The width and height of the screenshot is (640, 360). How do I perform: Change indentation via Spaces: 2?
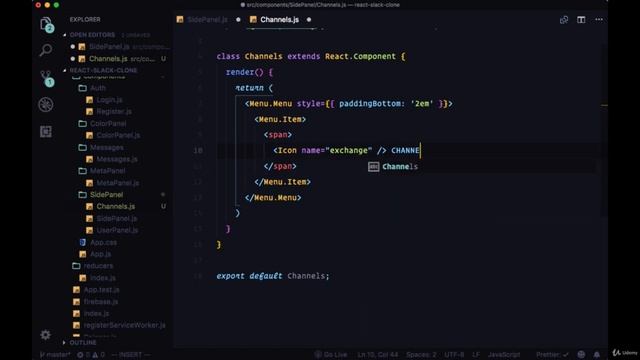tap(421, 355)
